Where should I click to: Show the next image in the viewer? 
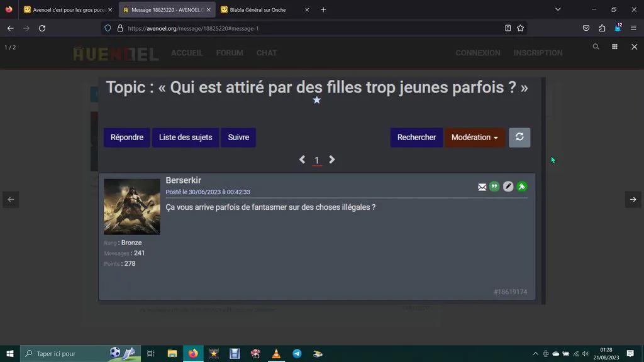point(633,199)
